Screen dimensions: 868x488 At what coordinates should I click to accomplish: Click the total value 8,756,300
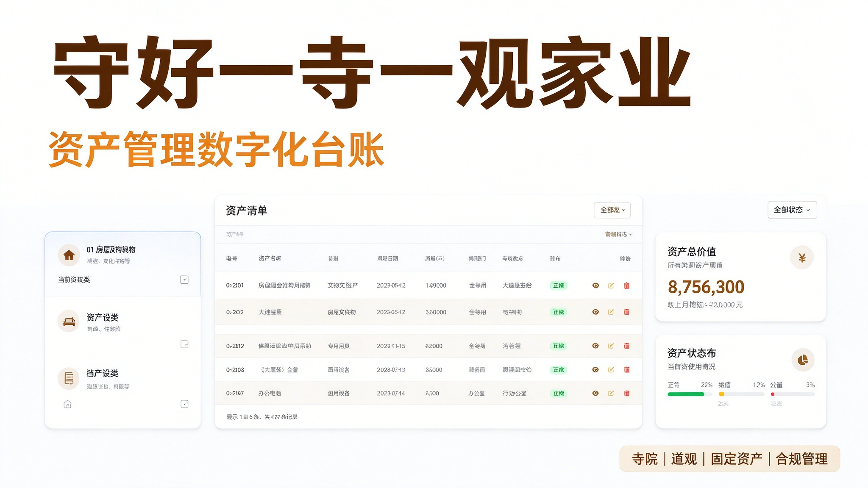pos(706,287)
